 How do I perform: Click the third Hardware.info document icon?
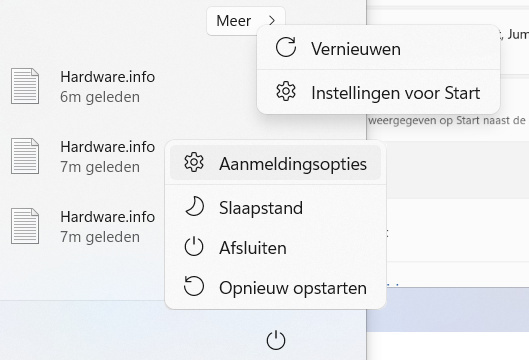pos(25,226)
